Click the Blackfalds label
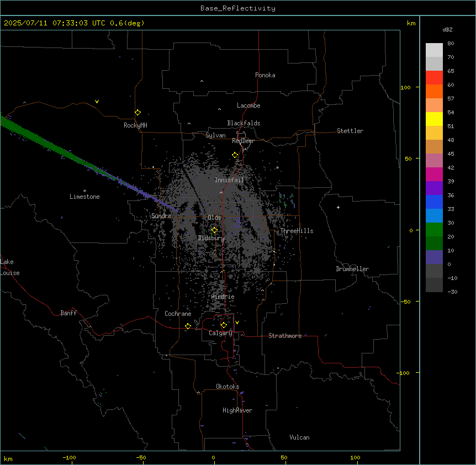Image resolution: width=476 pixels, height=465 pixels. click(244, 123)
